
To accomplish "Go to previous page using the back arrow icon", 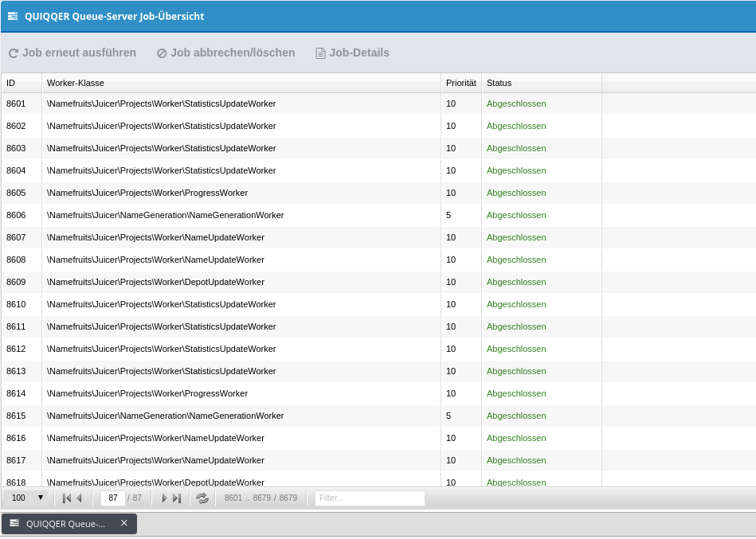I will pyautogui.click(x=80, y=498).
